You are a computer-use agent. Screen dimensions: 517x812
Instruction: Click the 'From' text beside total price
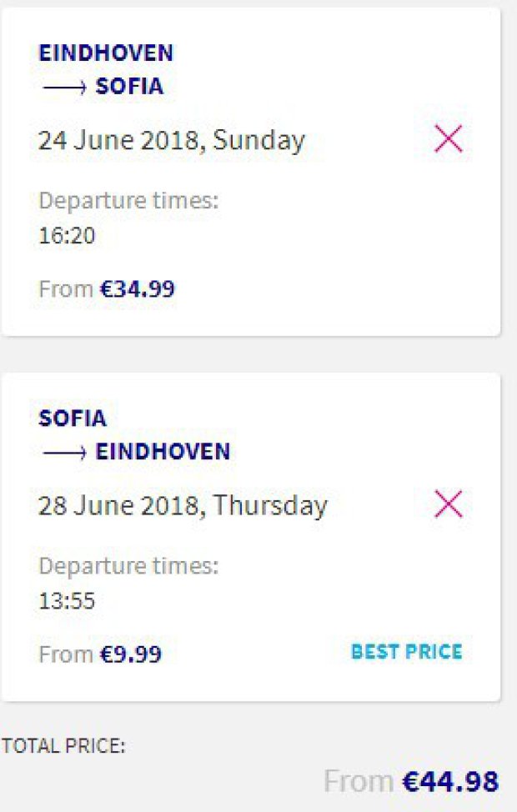coord(358,782)
